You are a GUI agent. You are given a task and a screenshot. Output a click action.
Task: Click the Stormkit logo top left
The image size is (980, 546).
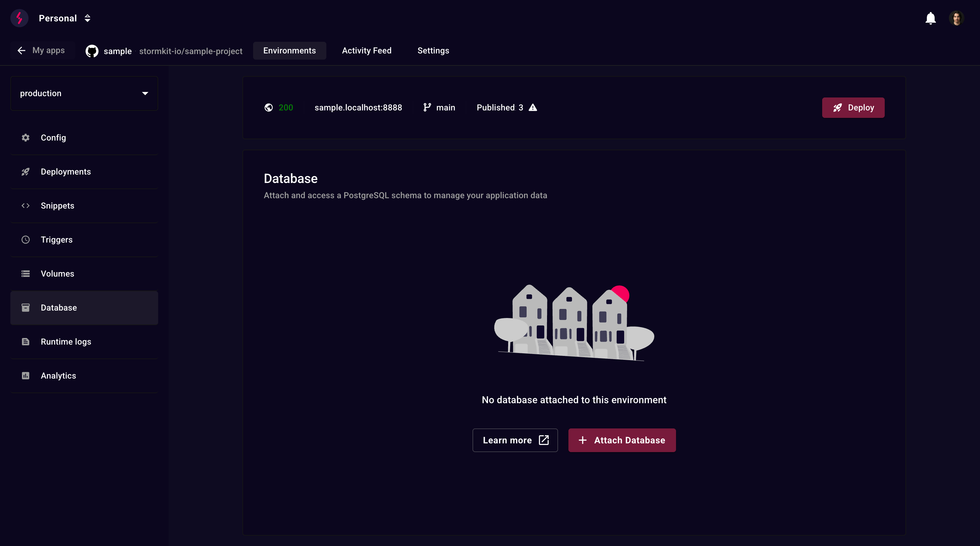click(x=19, y=18)
